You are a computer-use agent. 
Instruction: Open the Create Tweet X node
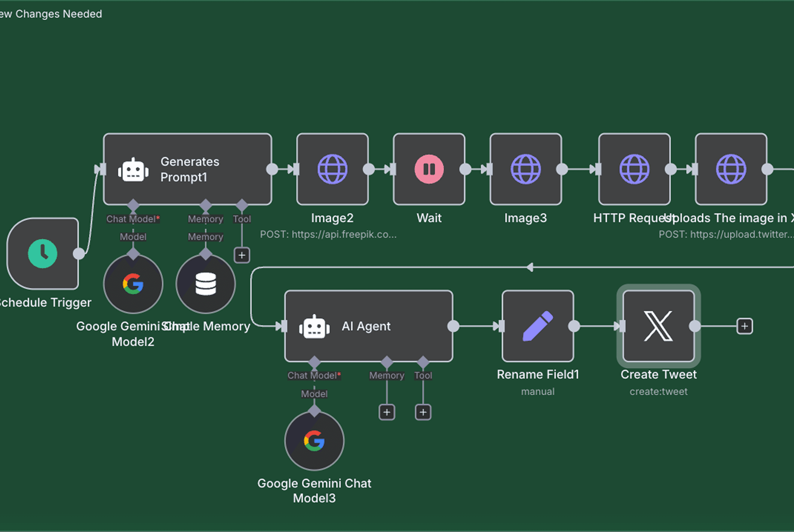click(658, 326)
